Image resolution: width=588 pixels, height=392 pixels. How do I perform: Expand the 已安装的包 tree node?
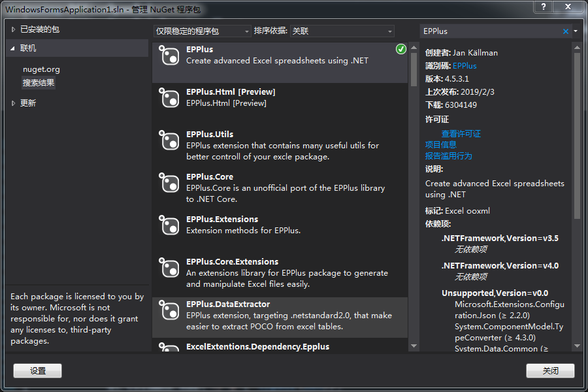coord(13,29)
